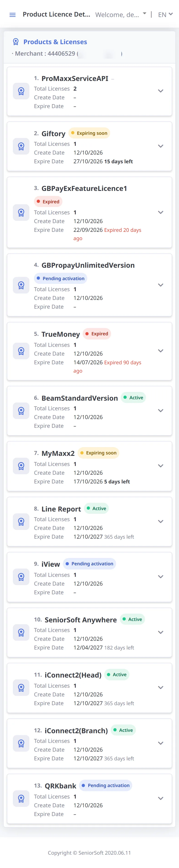Expand the GBPropayUnlimitedVersion card chevron

(x=160, y=285)
